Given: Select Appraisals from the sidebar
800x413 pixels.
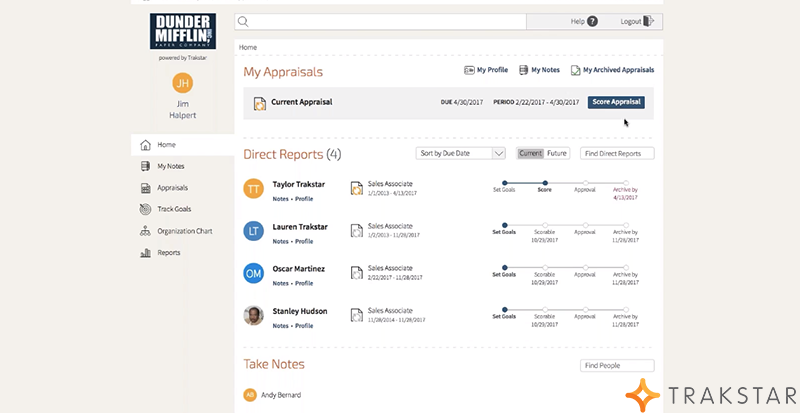Looking at the screenshot, I should [172, 188].
